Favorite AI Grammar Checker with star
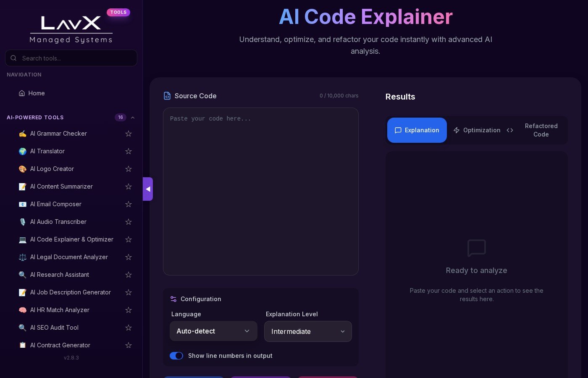 click(x=129, y=134)
